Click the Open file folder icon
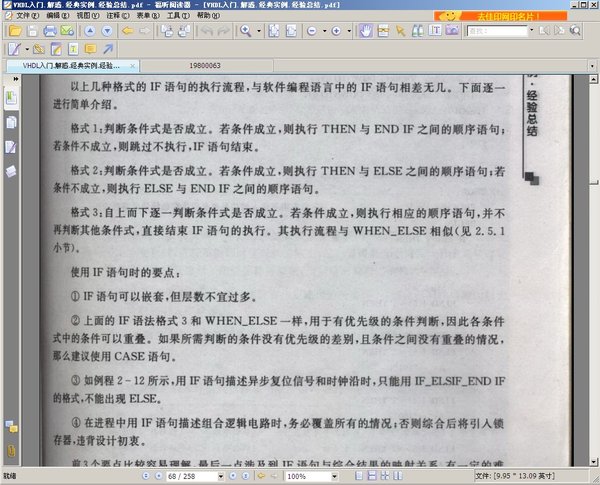The image size is (600, 485). coord(15,31)
